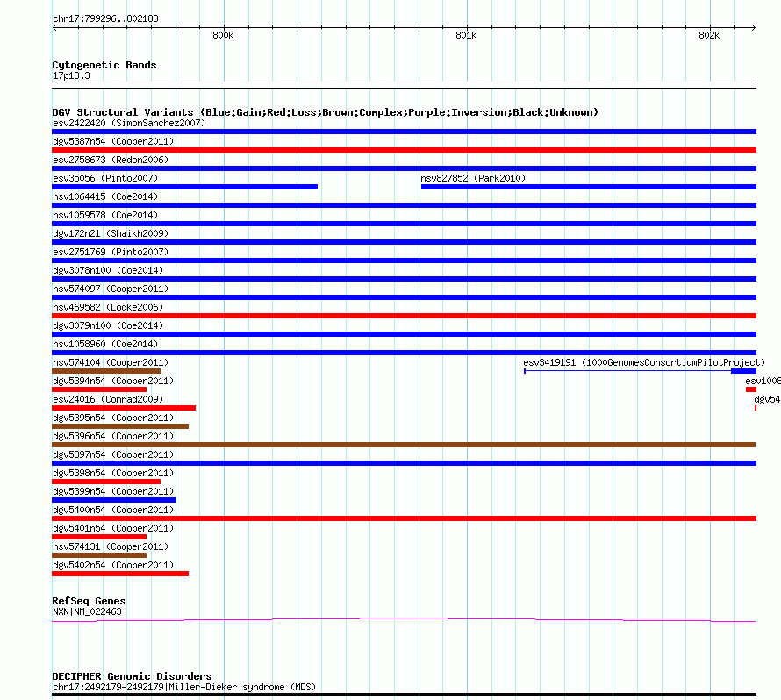Click the 801k ruler tick label
This screenshot has height=700, width=781.
point(466,35)
